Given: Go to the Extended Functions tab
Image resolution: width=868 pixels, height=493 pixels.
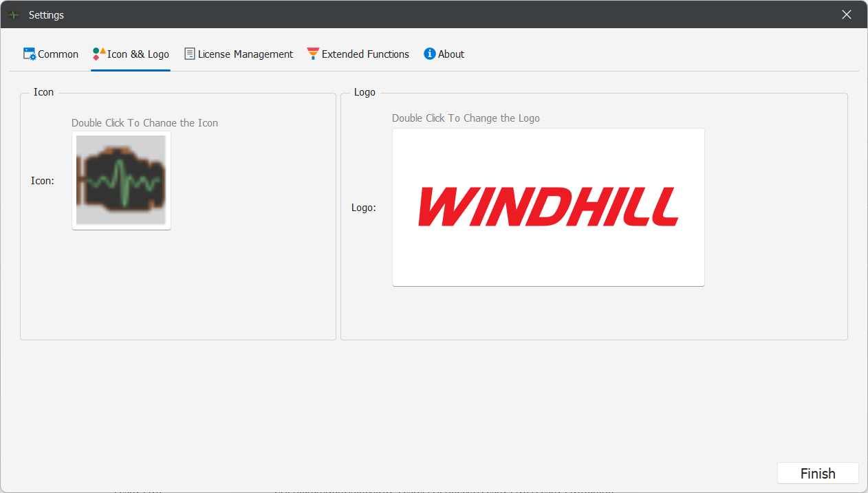Looking at the screenshot, I should click(358, 54).
